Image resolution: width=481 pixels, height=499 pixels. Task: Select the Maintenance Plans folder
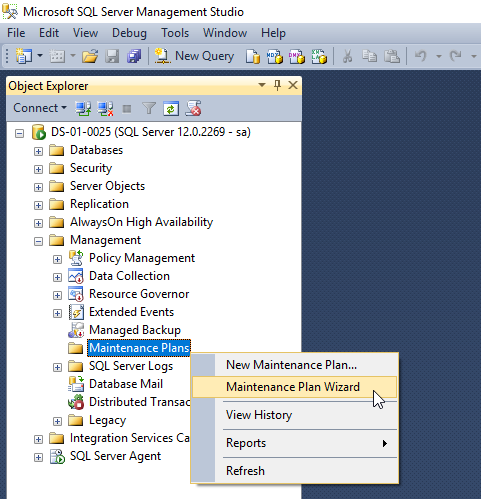tap(139, 348)
